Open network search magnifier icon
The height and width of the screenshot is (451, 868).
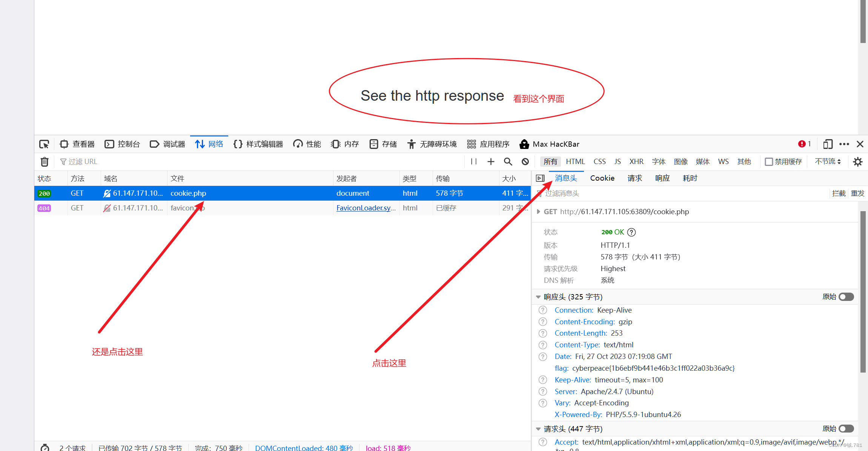click(508, 162)
